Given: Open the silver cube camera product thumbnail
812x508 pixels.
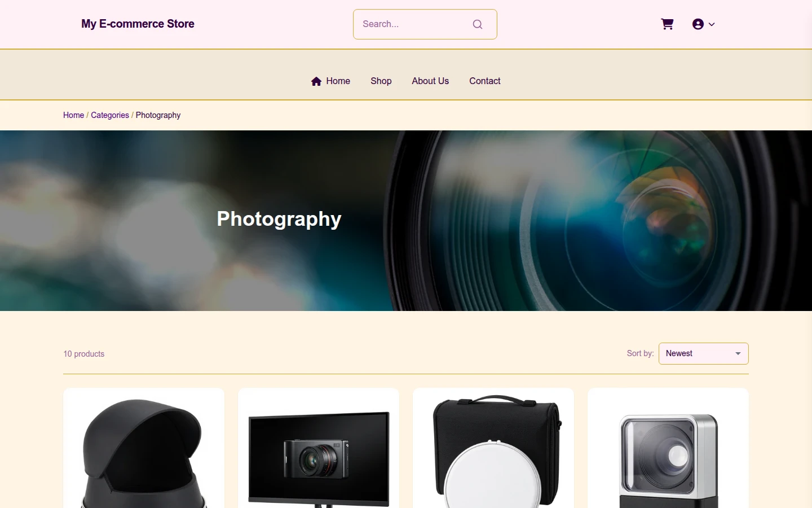Looking at the screenshot, I should point(668,448).
